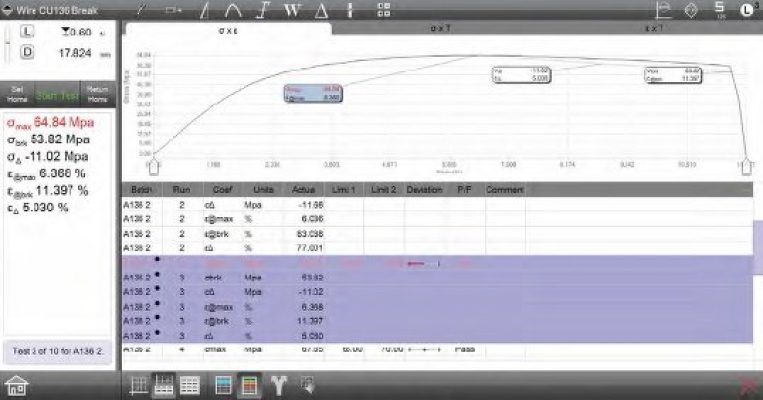The width and height of the screenshot is (763, 400).
Task: Select the σmax 64.84 Mpa result
Action: coord(50,123)
